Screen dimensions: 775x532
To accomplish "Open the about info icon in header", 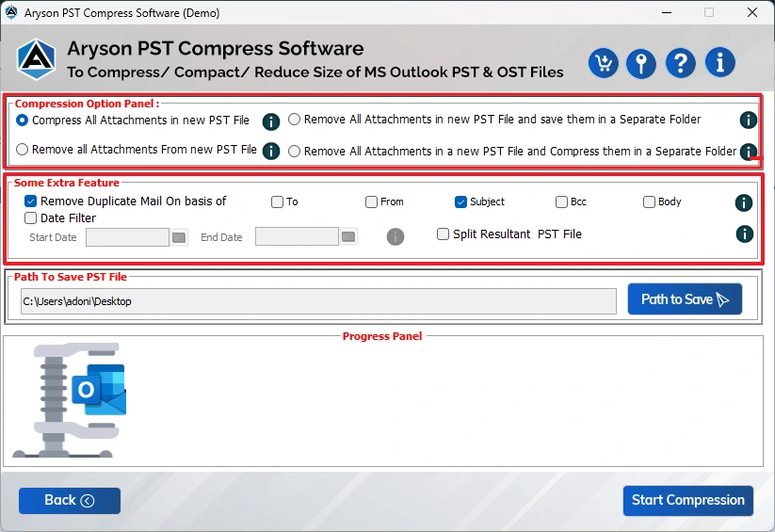I will click(719, 63).
